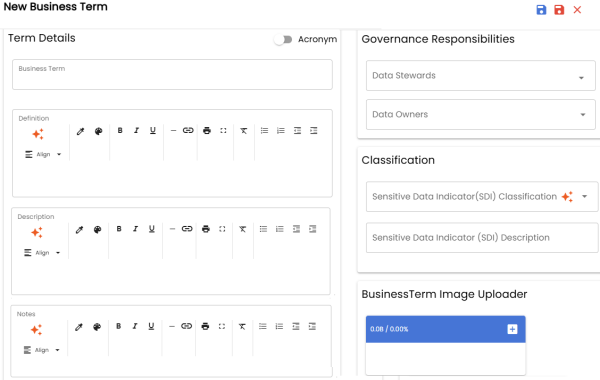Screen dimensions: 600x380
Task: Toggle fullscreen in Notes editor
Action: point(222,326)
